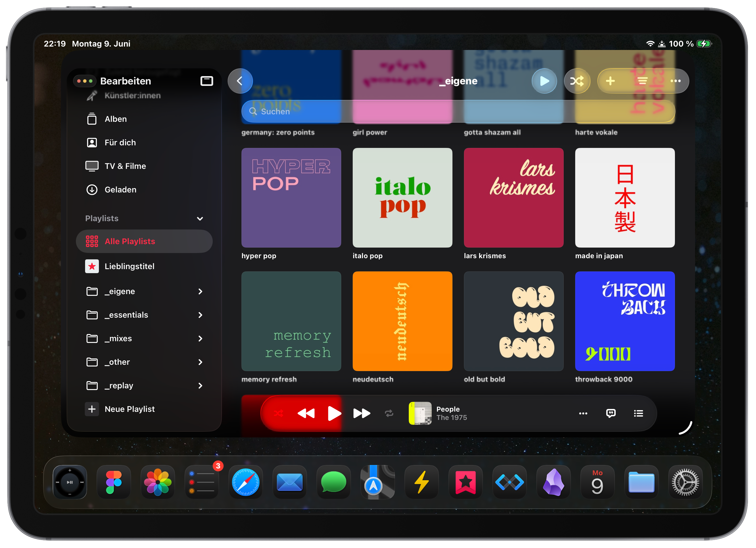Open Mail from the dock
The width and height of the screenshot is (756, 548).
290,483
